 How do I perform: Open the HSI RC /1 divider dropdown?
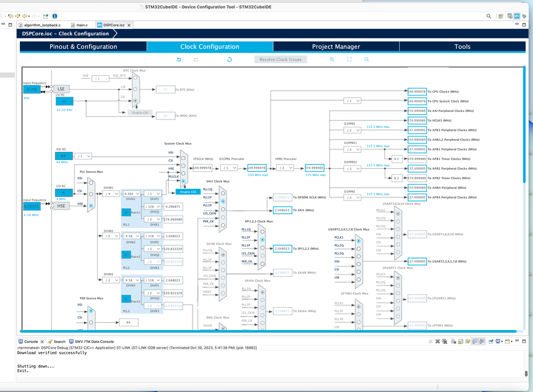[x=83, y=156]
